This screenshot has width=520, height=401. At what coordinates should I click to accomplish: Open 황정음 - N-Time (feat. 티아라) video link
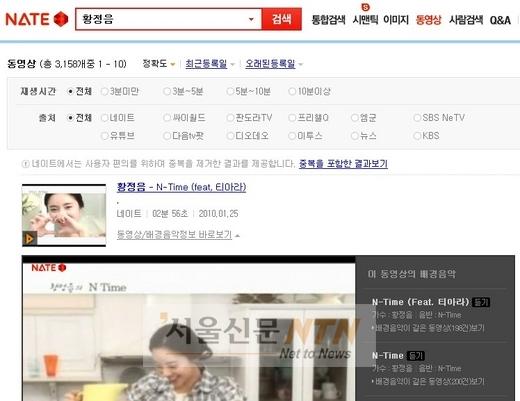[x=181, y=187]
